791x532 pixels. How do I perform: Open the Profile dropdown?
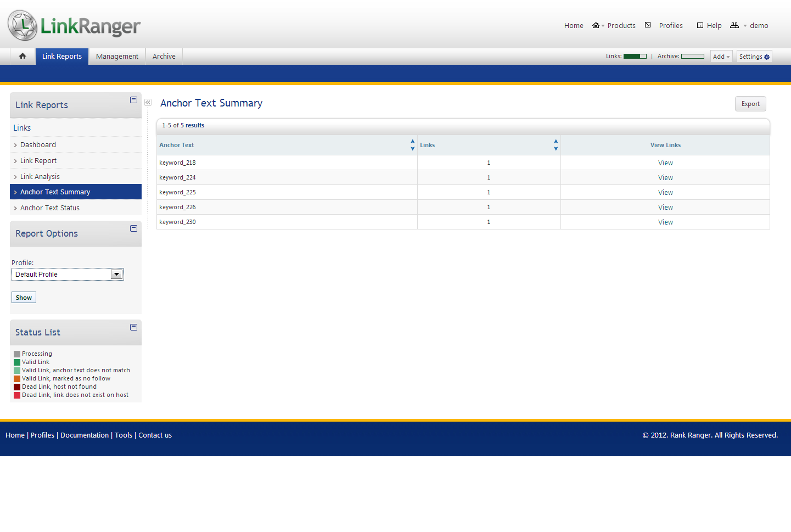pyautogui.click(x=116, y=275)
